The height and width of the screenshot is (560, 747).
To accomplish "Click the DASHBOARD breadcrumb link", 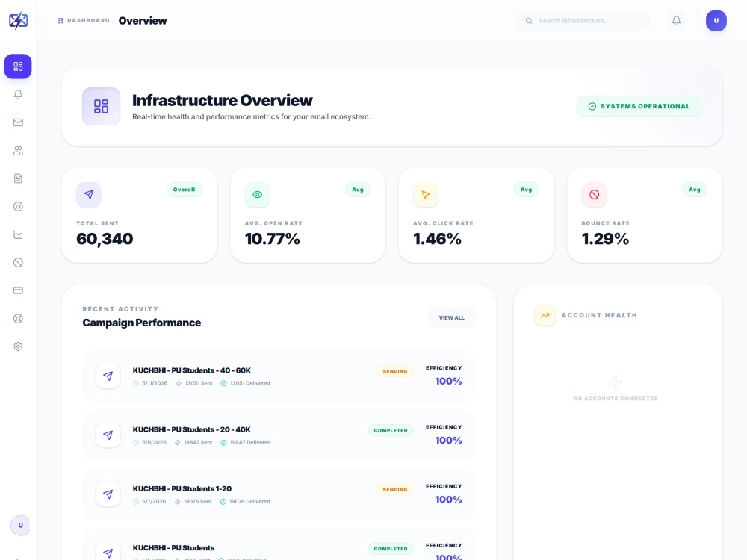I will pyautogui.click(x=84, y=20).
